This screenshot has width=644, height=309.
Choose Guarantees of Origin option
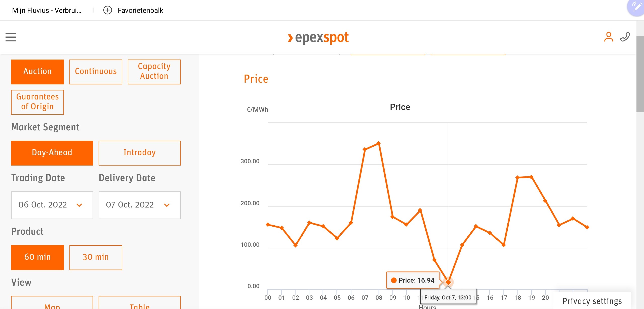click(37, 102)
